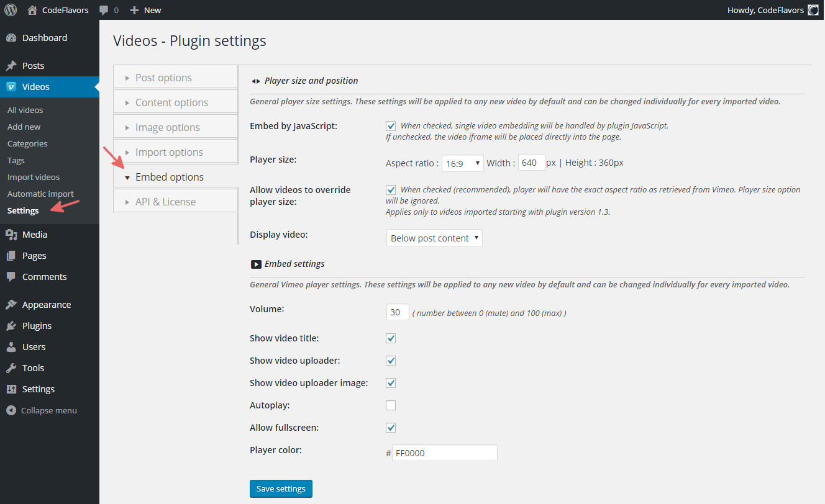The image size is (825, 504).
Task: Uncheck Show video uploader
Action: 391,361
